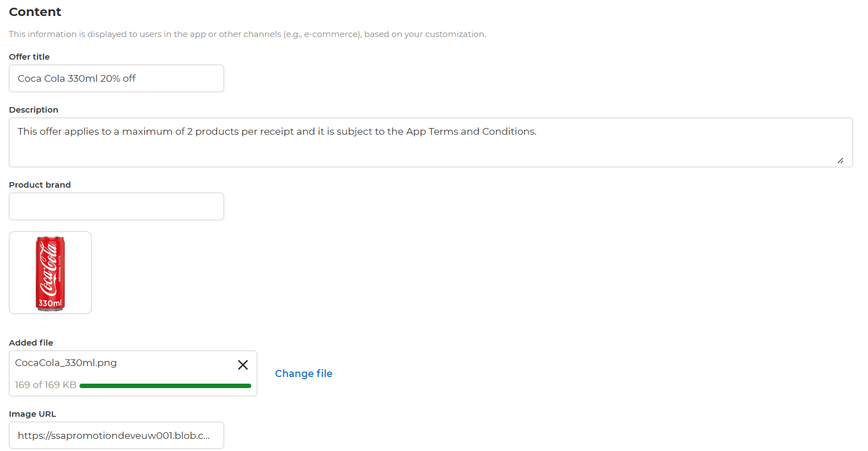This screenshot has height=451, width=868.
Task: Remove the added CocaCola_330ml.png file
Action: point(243,365)
